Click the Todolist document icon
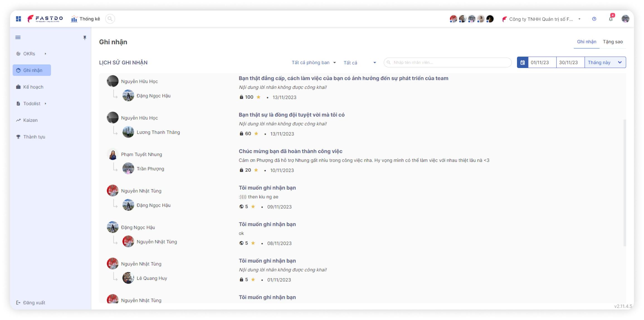The image size is (644, 320). click(18, 103)
